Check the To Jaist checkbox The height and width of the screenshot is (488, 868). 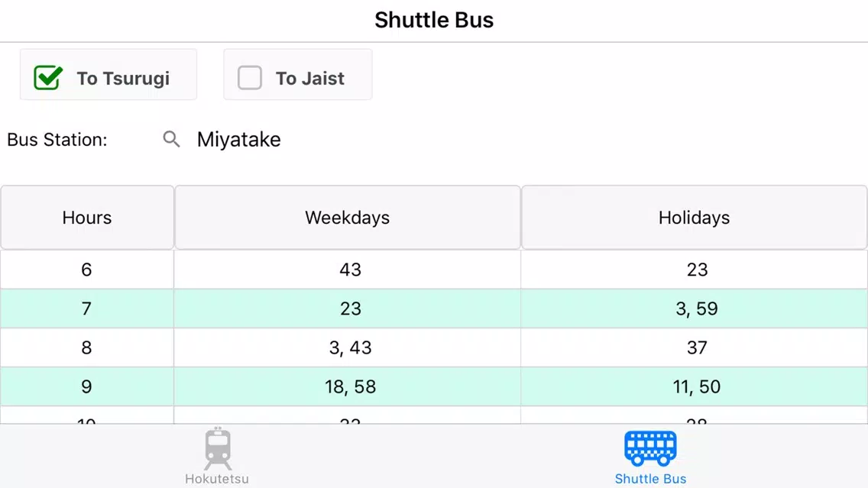tap(250, 77)
